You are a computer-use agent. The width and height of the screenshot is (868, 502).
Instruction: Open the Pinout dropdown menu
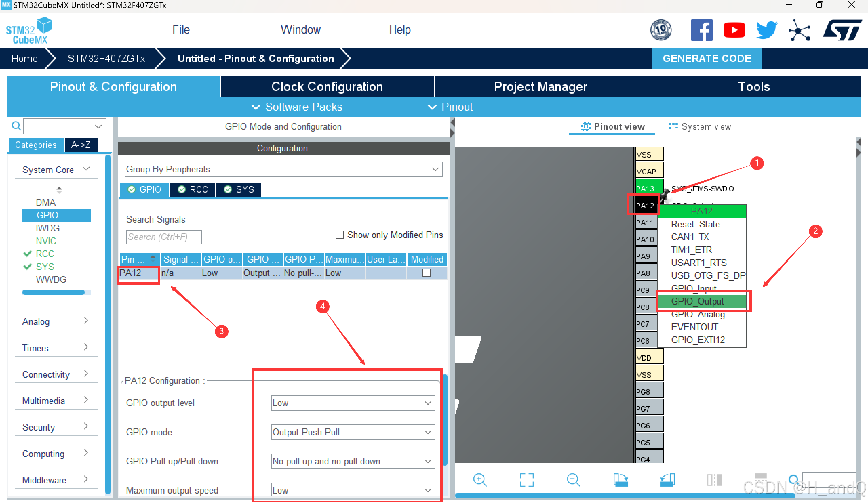450,107
